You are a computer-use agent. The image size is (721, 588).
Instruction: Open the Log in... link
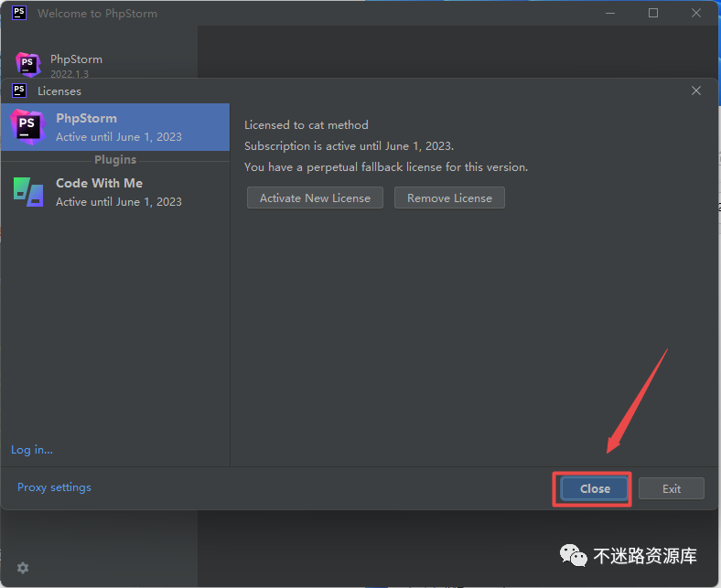point(32,450)
